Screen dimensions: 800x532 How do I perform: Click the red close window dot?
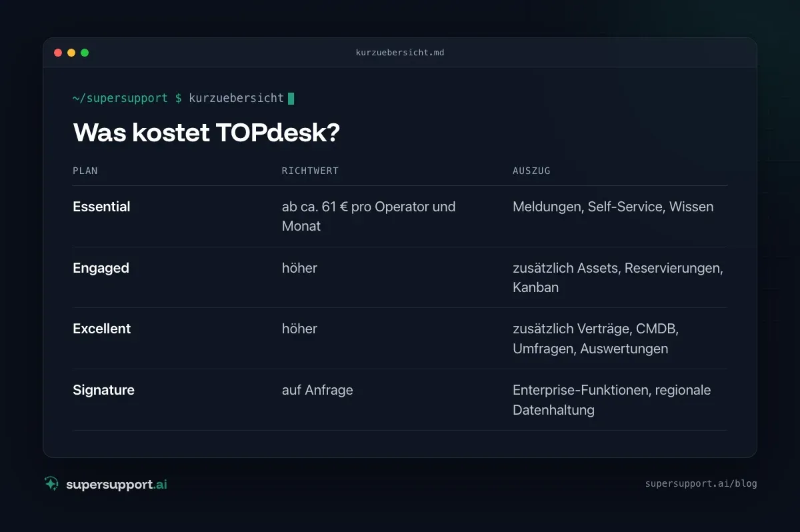[x=58, y=53]
